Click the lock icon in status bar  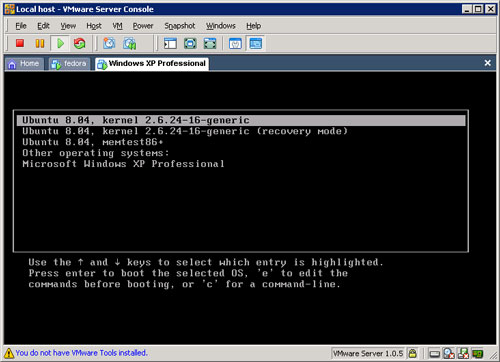[413, 353]
